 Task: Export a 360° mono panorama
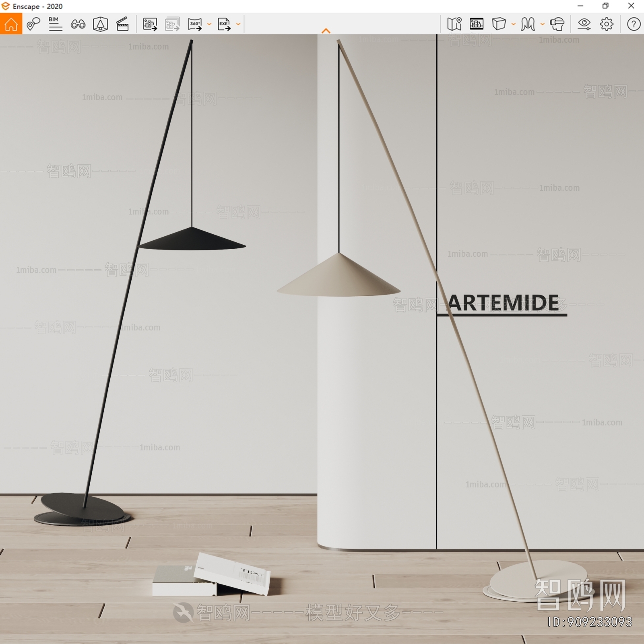point(195,24)
